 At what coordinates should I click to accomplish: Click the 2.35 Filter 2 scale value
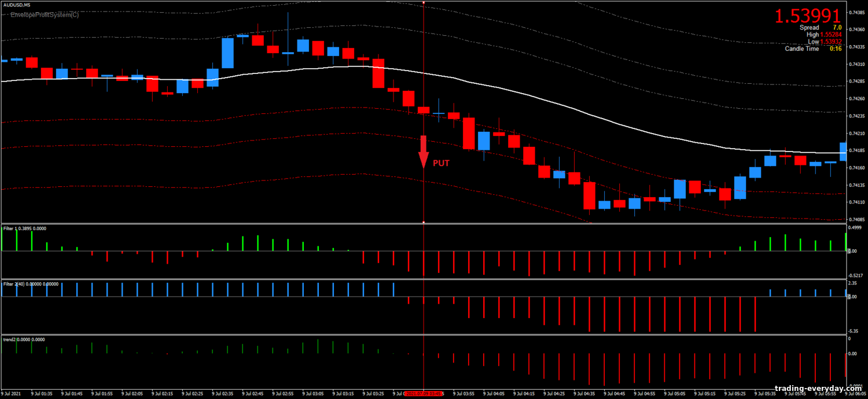coord(852,283)
